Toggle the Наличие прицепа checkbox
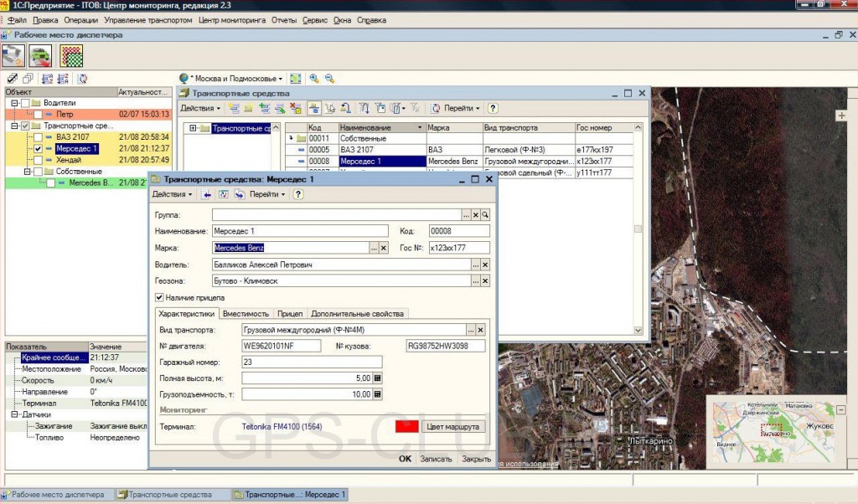This screenshot has width=858, height=504. tap(159, 297)
